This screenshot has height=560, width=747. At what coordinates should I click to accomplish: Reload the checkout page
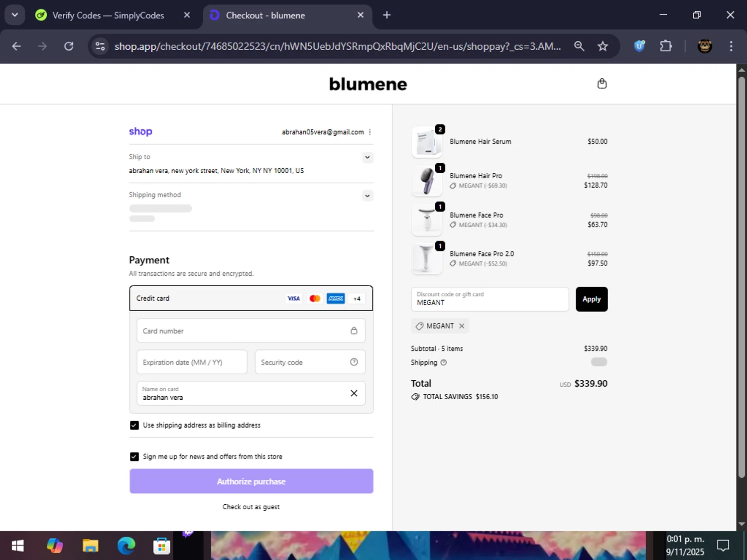(69, 46)
